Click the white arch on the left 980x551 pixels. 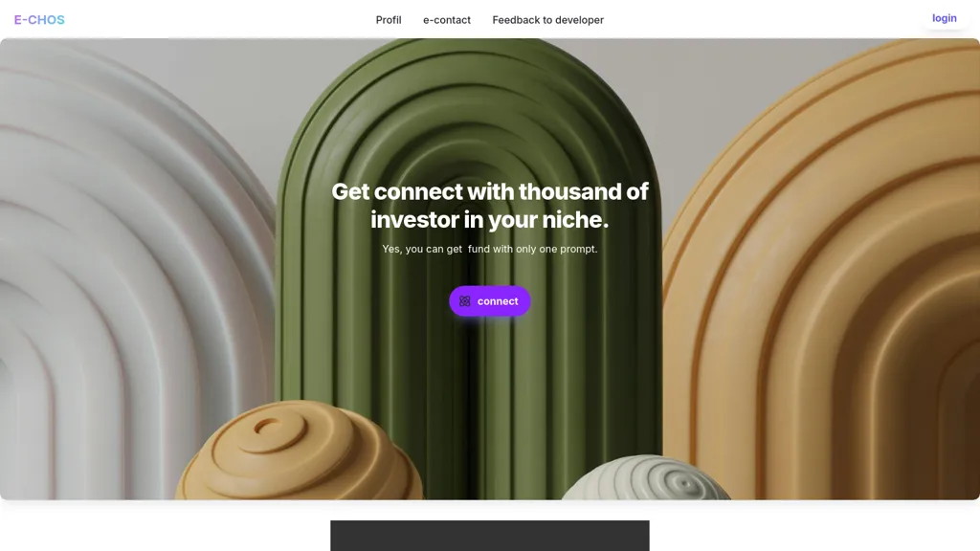pos(125,269)
